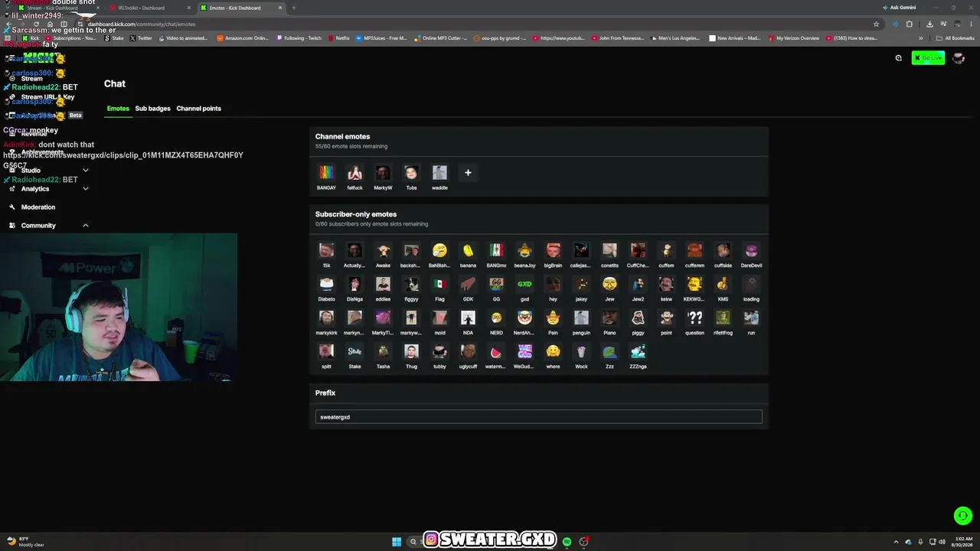Switch to the IRLToolkit Dashboard browser tab

tap(149, 8)
